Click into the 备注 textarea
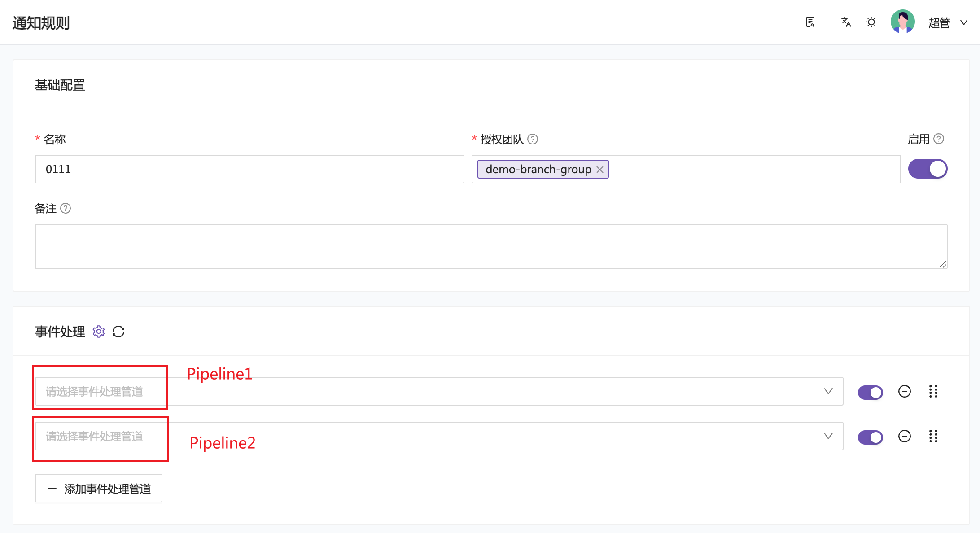The width and height of the screenshot is (980, 533). (x=491, y=246)
